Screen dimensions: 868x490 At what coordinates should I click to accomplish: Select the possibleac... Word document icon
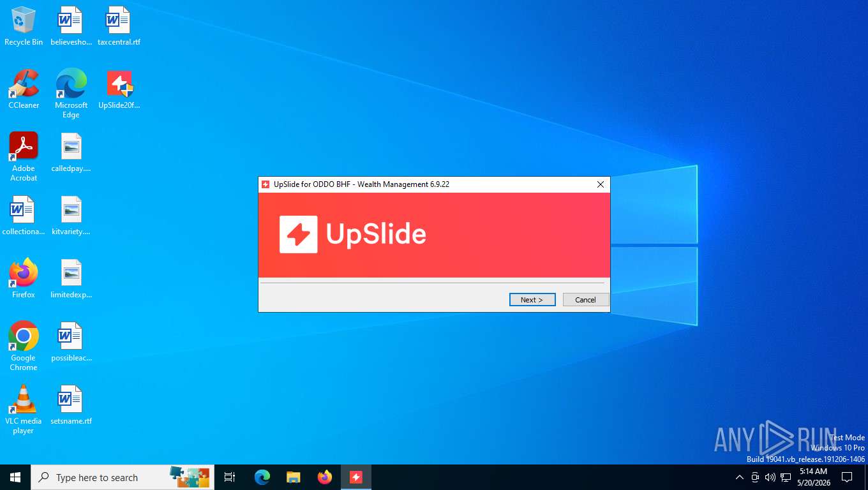(71, 342)
